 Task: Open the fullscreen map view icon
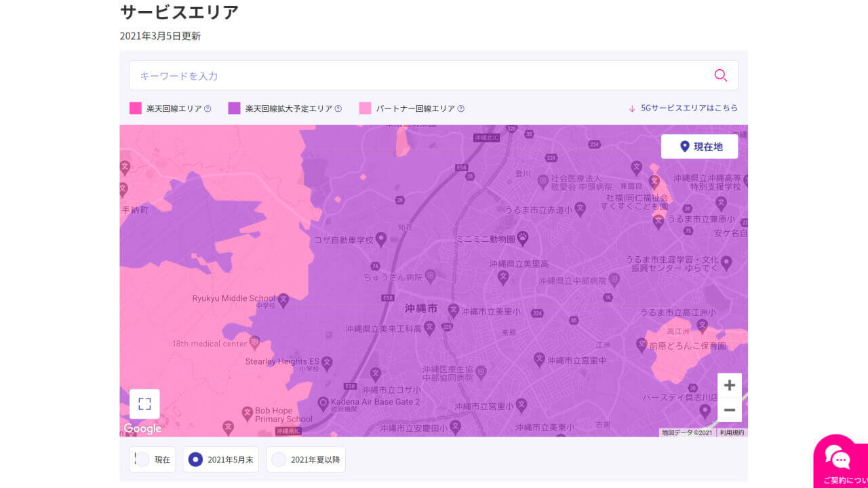pyautogui.click(x=144, y=403)
